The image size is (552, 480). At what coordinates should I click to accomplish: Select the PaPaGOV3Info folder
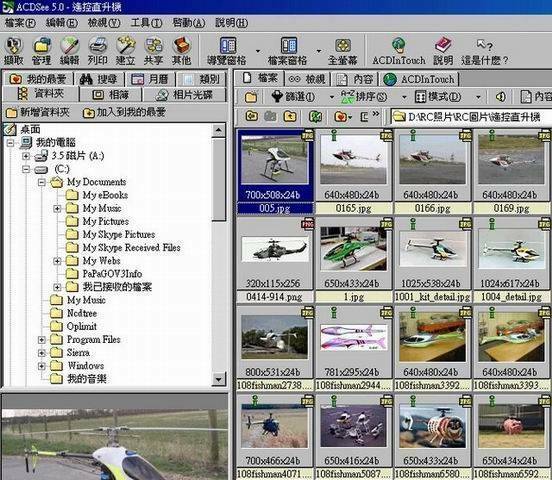coord(112,274)
